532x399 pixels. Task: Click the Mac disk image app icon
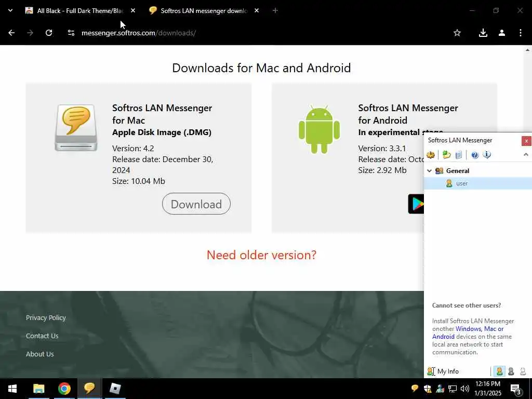pyautogui.click(x=76, y=128)
